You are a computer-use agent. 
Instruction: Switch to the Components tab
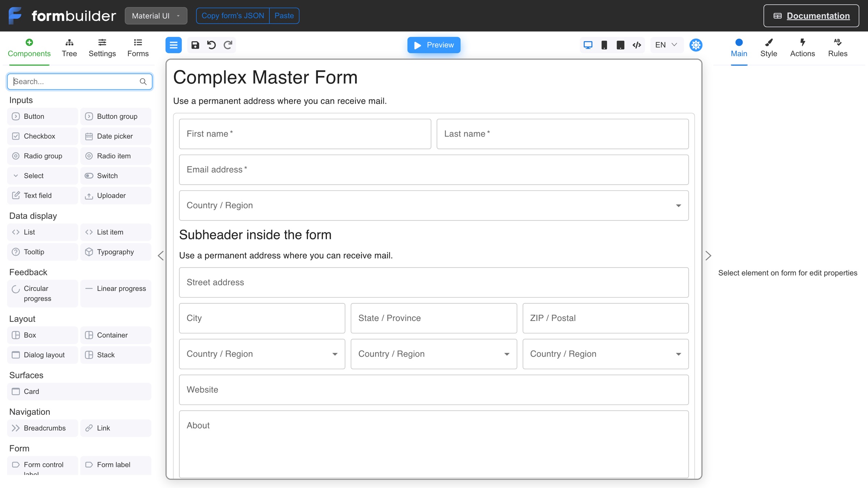click(x=29, y=48)
